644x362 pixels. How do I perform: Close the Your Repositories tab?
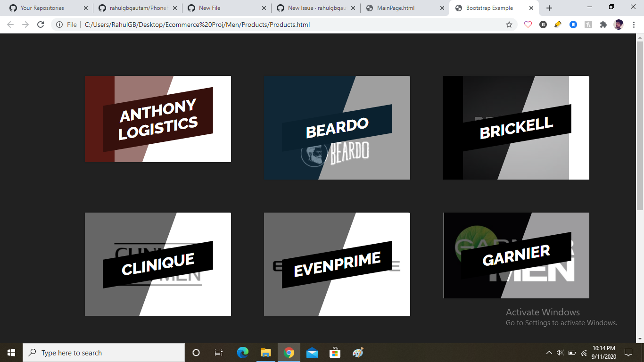(85, 8)
